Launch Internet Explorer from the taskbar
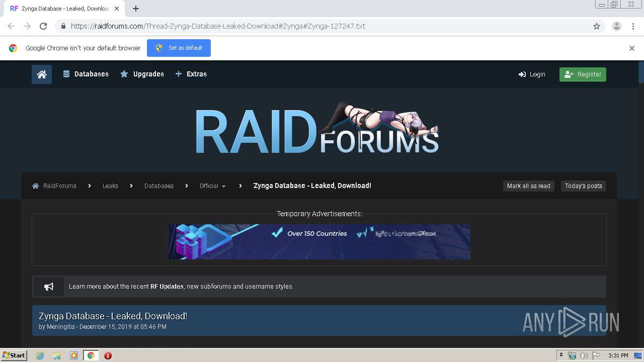The image size is (644, 362). 40,355
